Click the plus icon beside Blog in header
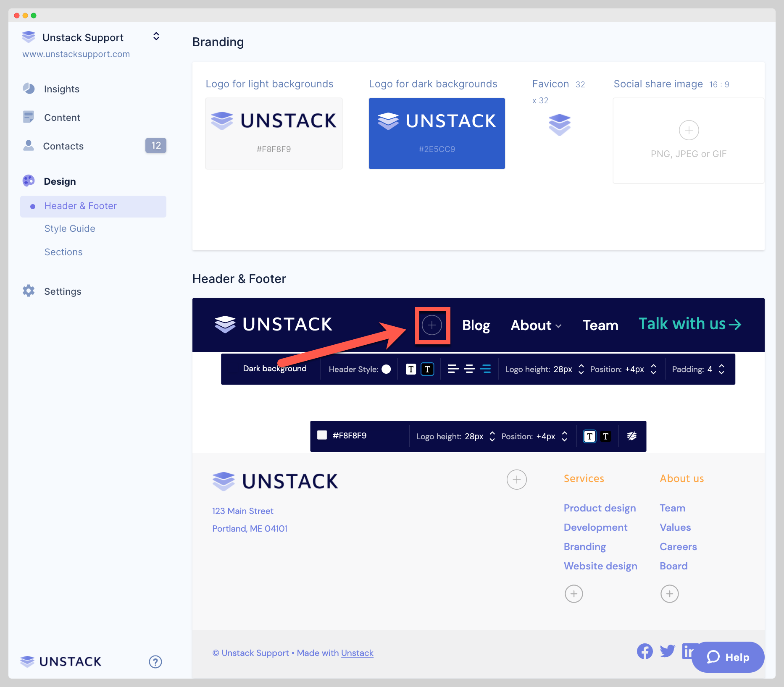 coord(432,325)
